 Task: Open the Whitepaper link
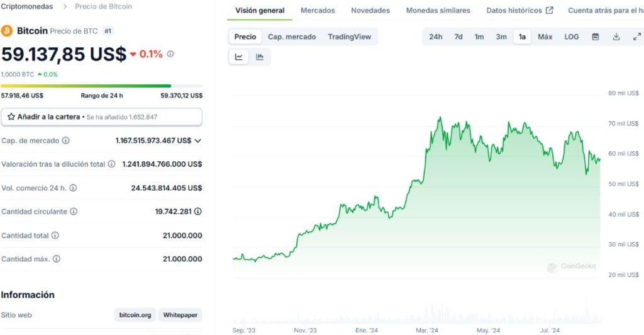(180, 315)
